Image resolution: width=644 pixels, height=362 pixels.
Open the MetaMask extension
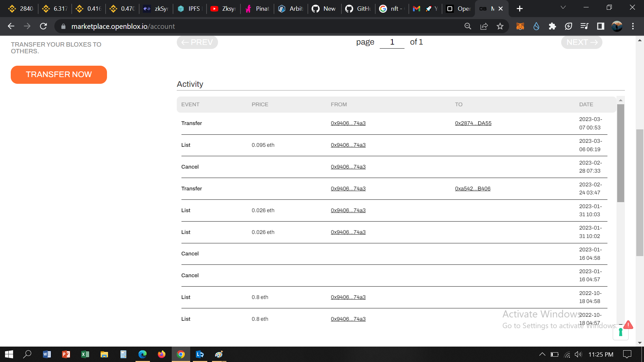[x=520, y=26]
